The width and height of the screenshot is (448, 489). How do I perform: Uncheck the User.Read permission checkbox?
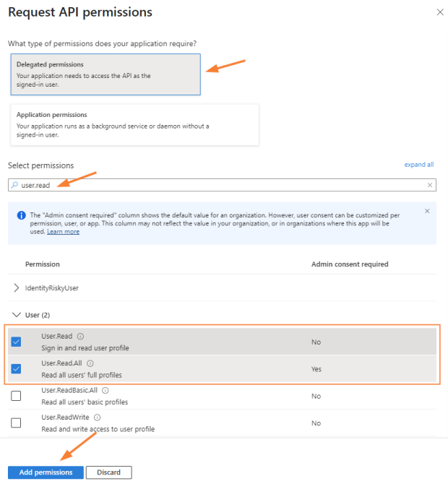coord(16,342)
